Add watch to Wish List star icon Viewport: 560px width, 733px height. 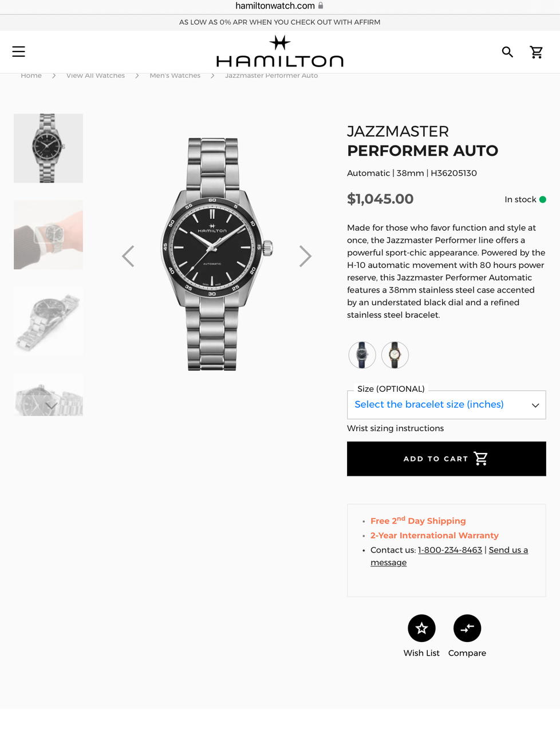pos(421,629)
